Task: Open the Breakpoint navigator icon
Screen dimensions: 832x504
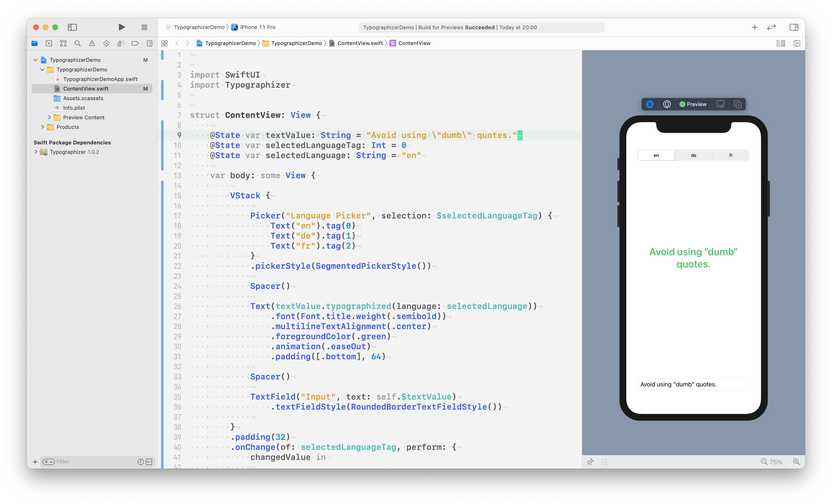Action: [x=135, y=43]
